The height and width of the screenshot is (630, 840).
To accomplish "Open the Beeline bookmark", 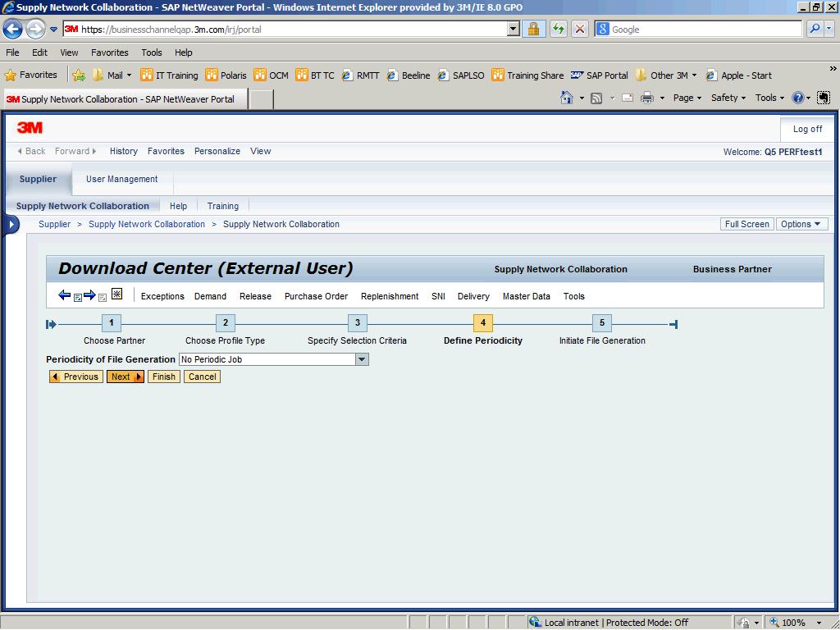I will click(x=409, y=75).
